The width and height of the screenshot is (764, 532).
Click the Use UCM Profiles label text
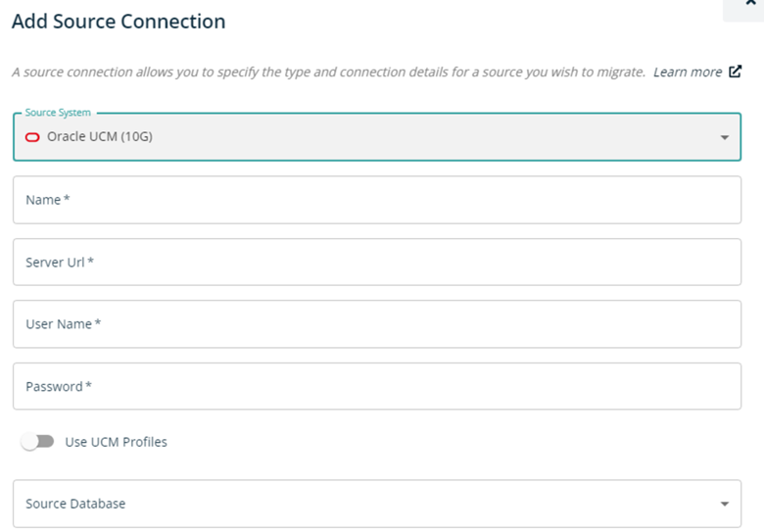[x=116, y=442]
